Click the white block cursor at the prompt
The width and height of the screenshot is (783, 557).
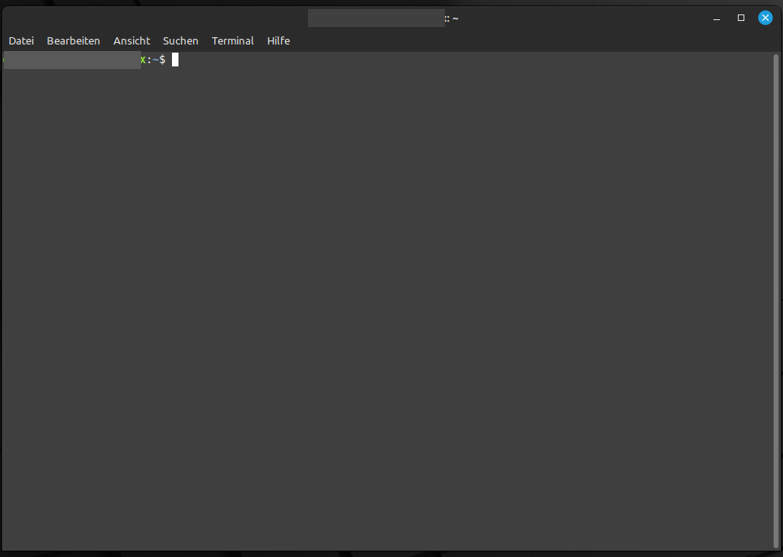[175, 60]
